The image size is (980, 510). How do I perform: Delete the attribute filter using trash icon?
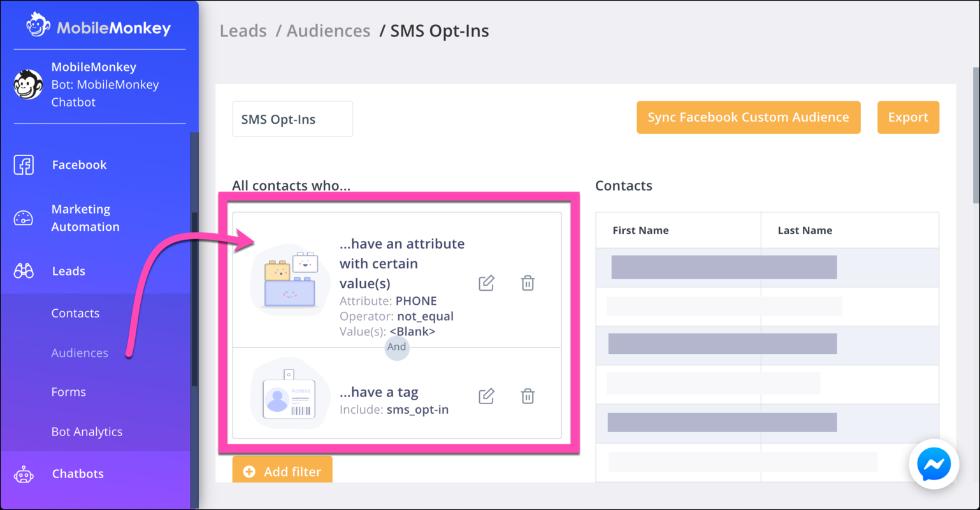527,283
